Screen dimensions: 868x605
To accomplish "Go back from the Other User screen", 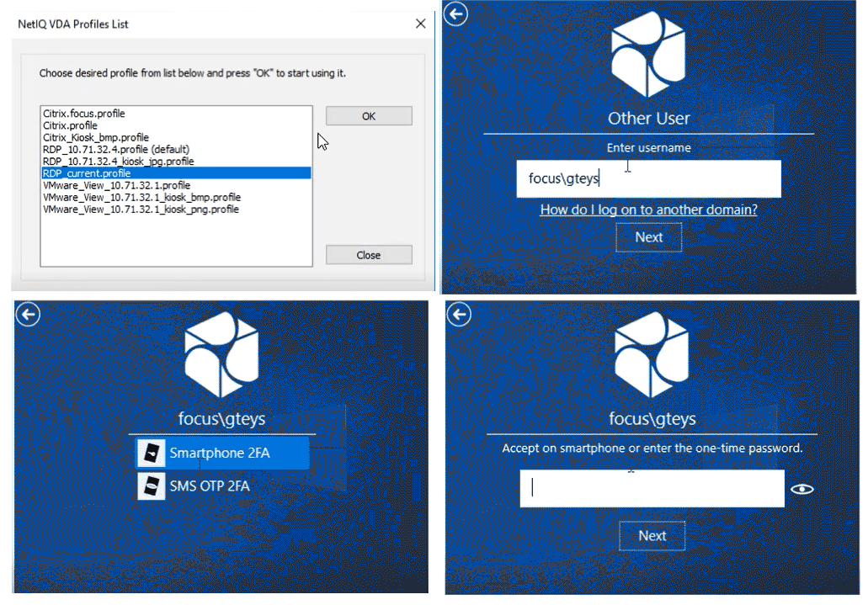I will click(455, 13).
